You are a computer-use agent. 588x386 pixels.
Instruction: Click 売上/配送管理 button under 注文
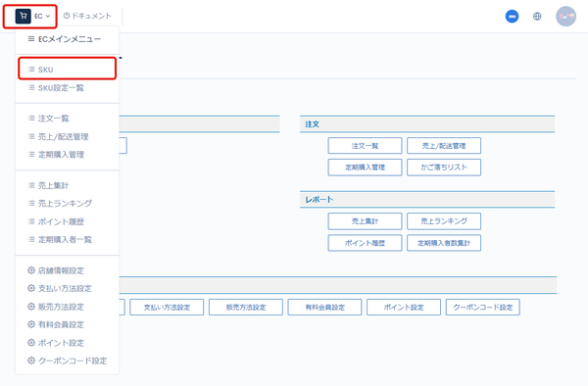coord(444,146)
